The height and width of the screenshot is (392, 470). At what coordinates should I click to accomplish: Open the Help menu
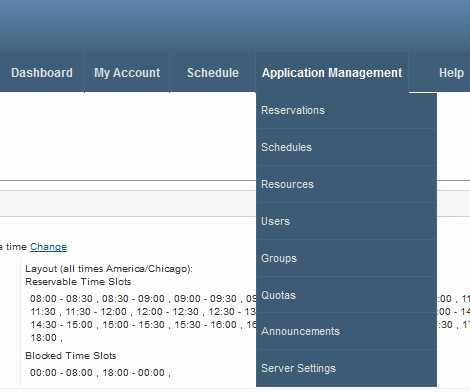(451, 73)
